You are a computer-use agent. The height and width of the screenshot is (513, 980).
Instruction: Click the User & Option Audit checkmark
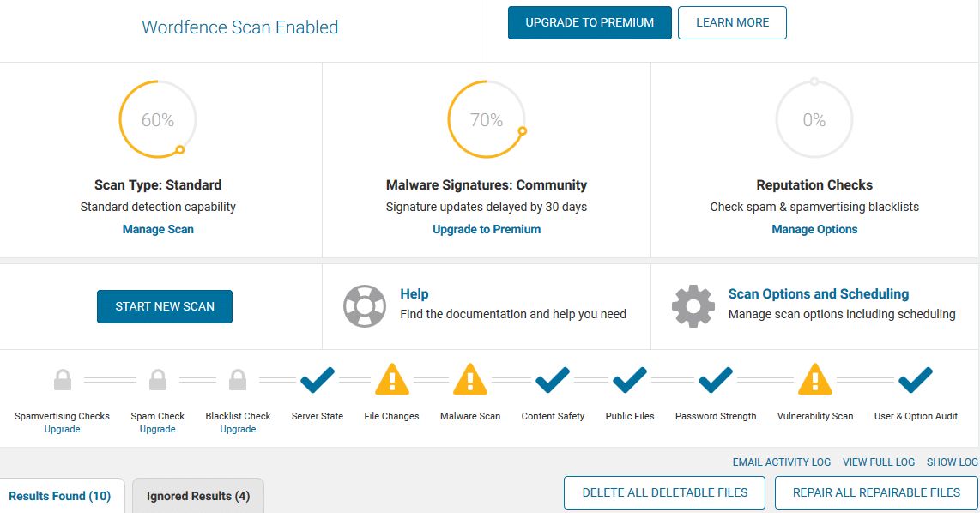click(916, 379)
